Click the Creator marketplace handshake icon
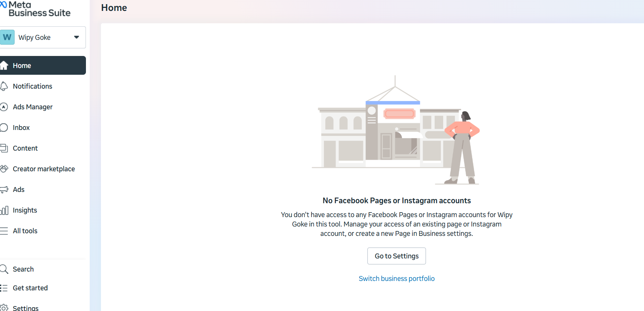The image size is (644, 311). (x=4, y=169)
